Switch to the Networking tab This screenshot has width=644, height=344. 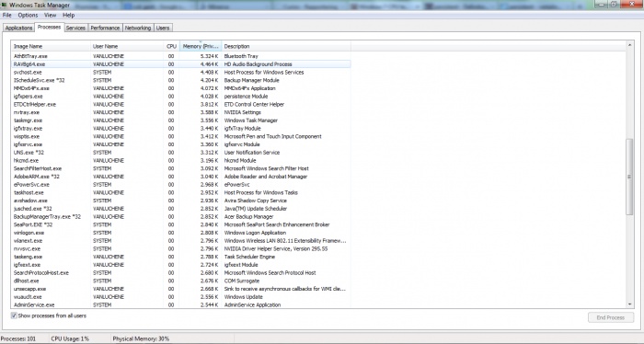(138, 28)
